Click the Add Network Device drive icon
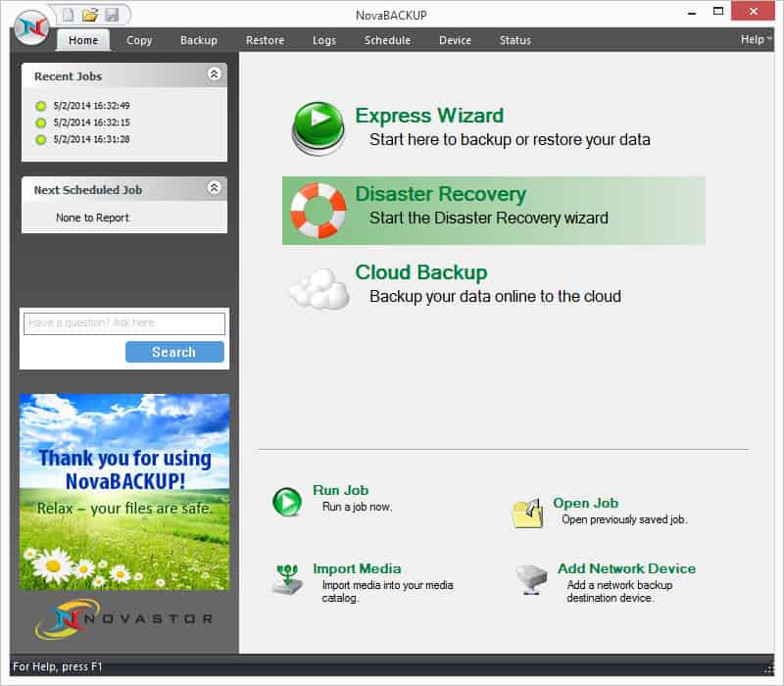Viewport: 784px width, 686px height. click(531, 579)
